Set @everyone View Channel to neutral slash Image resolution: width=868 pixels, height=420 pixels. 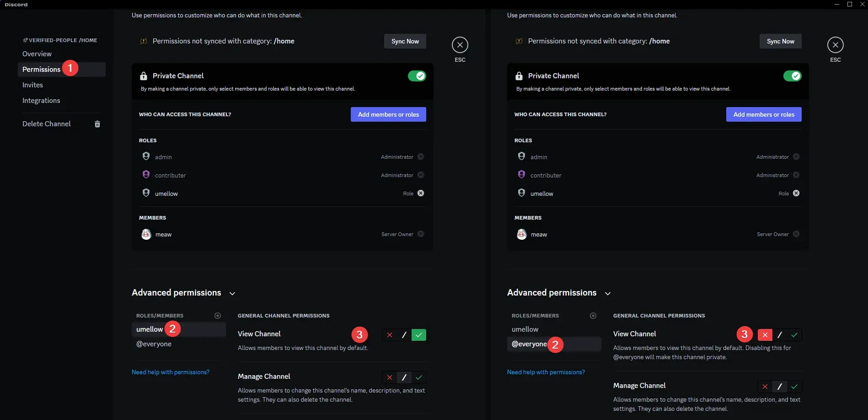[780, 335]
